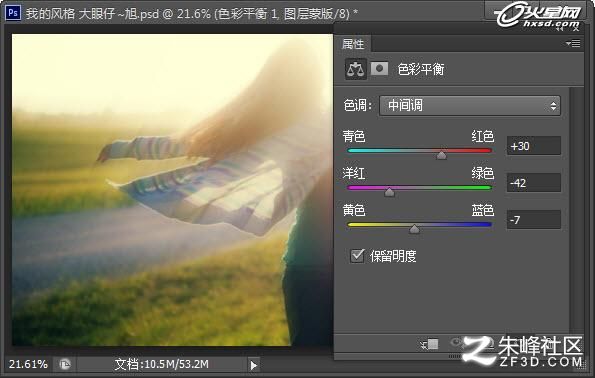Toggle layer visibility eye icon
595x378 pixels.
tap(457, 343)
